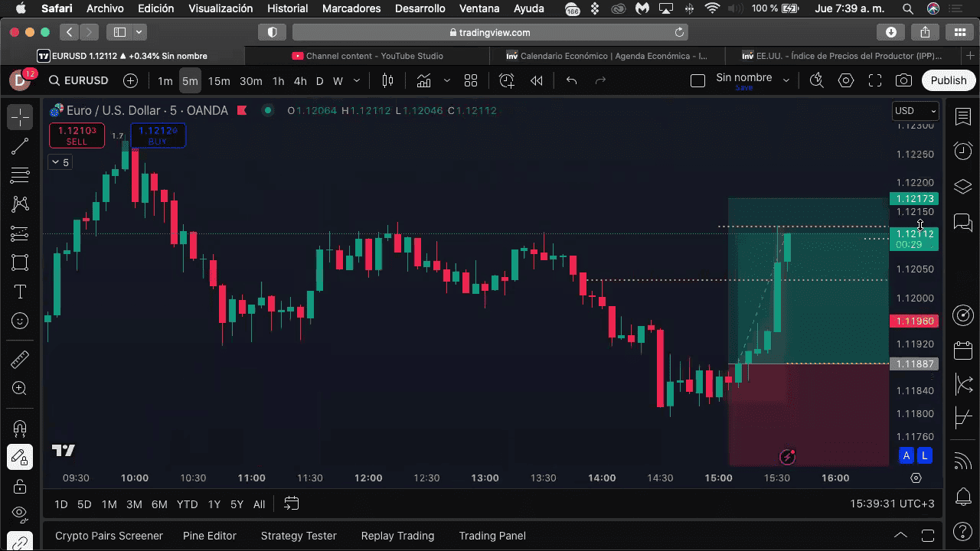Expand the timeframe interval dropdown arrow
Image resolution: width=980 pixels, height=551 pixels.
357,80
